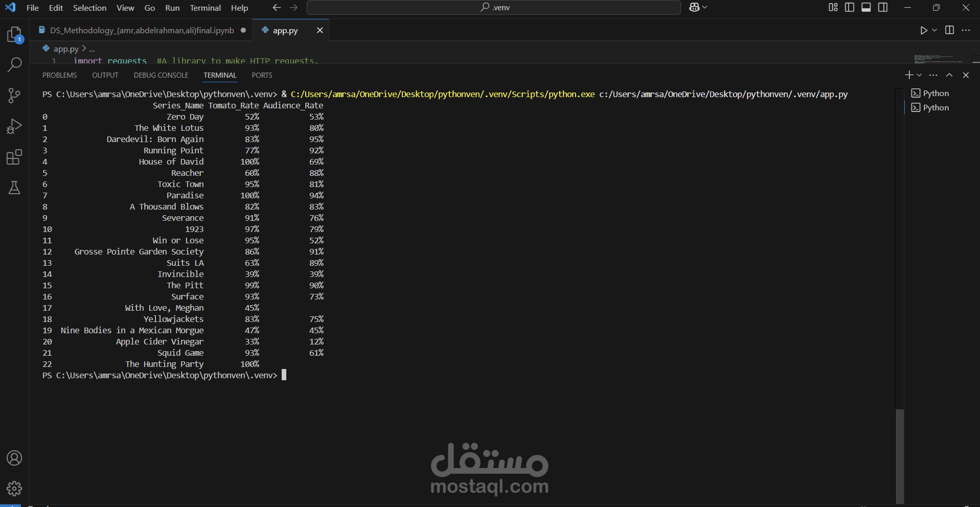Click the 'Daredevil: Born Again' row text
Screen dimensions: 980x507
155,139
